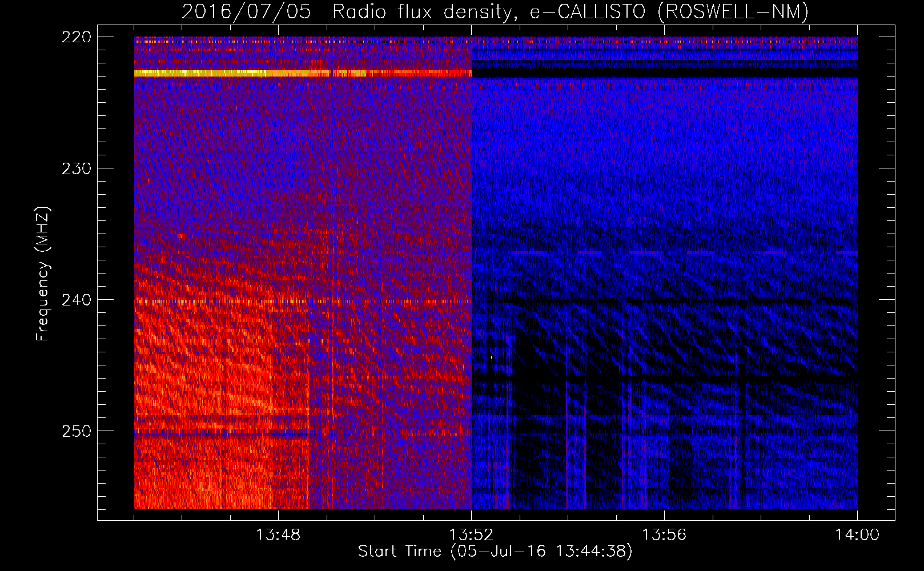
Task: Click the 220 frequency tick label
Action: [76, 37]
